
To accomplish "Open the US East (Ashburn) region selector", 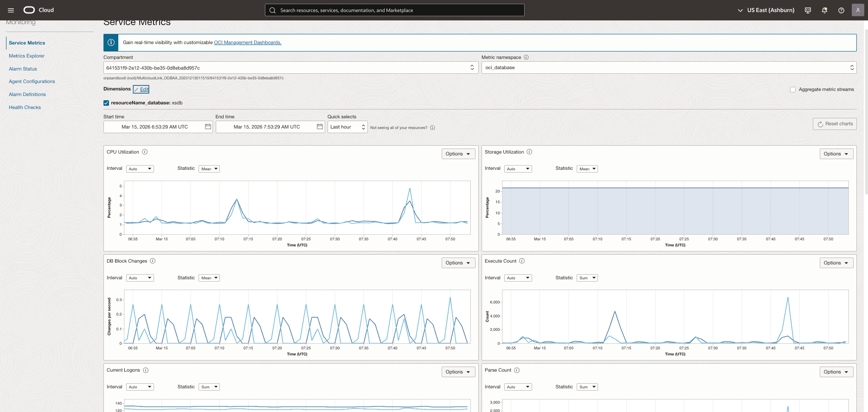I will click(766, 10).
